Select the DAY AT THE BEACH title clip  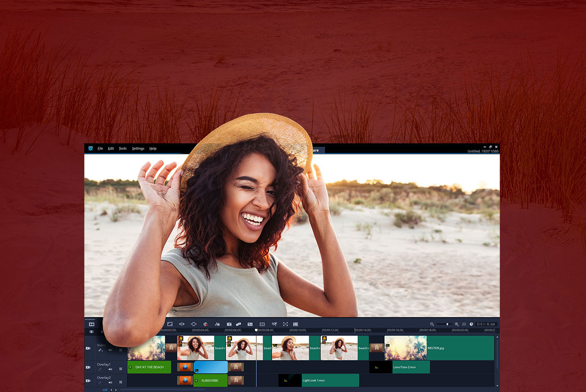pos(149,367)
